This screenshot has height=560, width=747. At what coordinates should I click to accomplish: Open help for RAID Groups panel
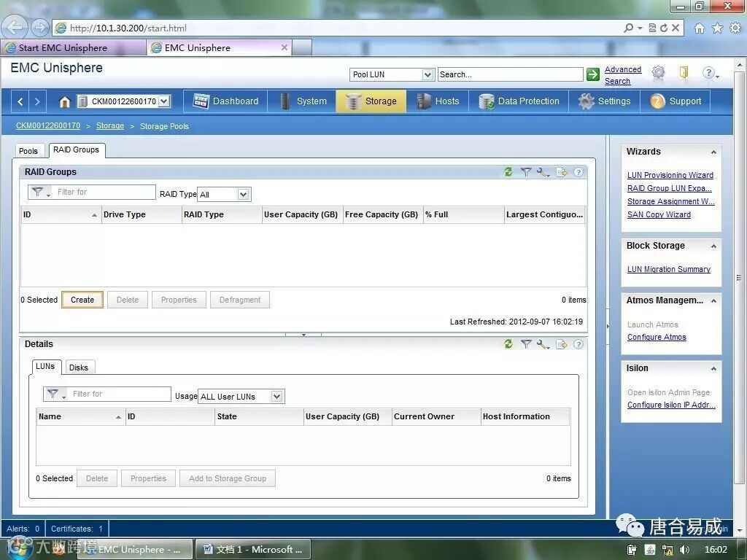[x=578, y=172]
